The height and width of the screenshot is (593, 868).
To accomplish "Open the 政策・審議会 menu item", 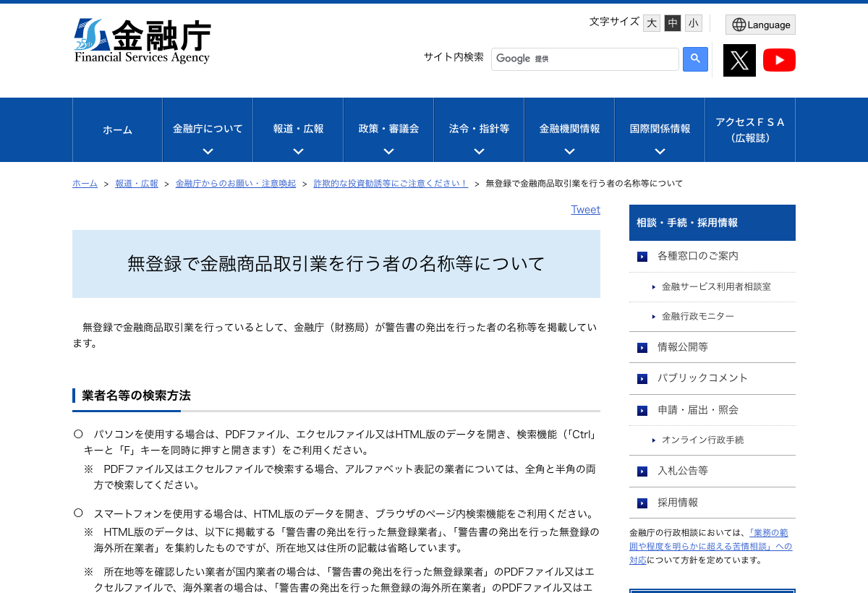I will click(388, 129).
